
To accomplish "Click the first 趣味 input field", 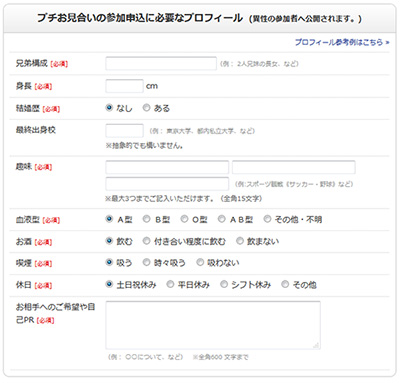I will click(167, 167).
